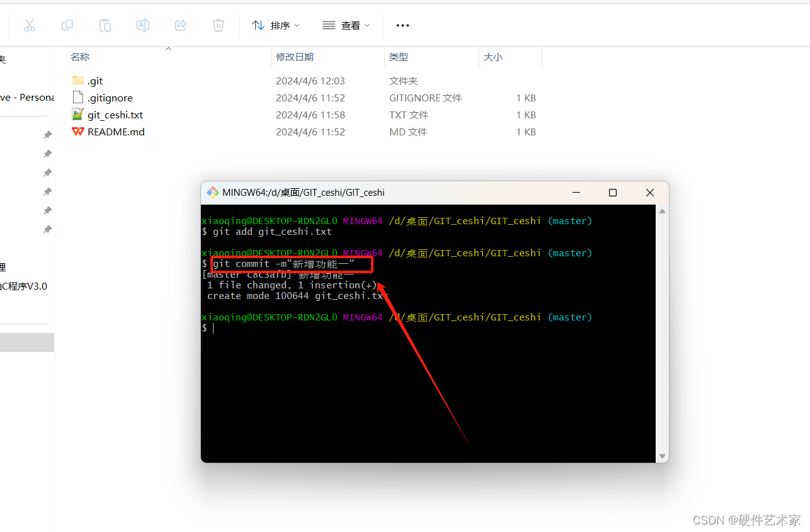Click the Rename icon in Explorer toolbar
The height and width of the screenshot is (532, 810).
[x=143, y=25]
